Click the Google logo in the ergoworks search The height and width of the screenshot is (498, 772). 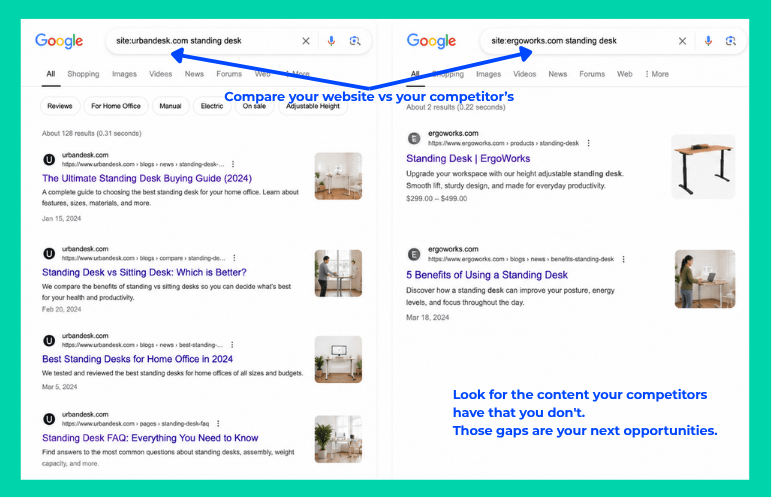point(431,41)
